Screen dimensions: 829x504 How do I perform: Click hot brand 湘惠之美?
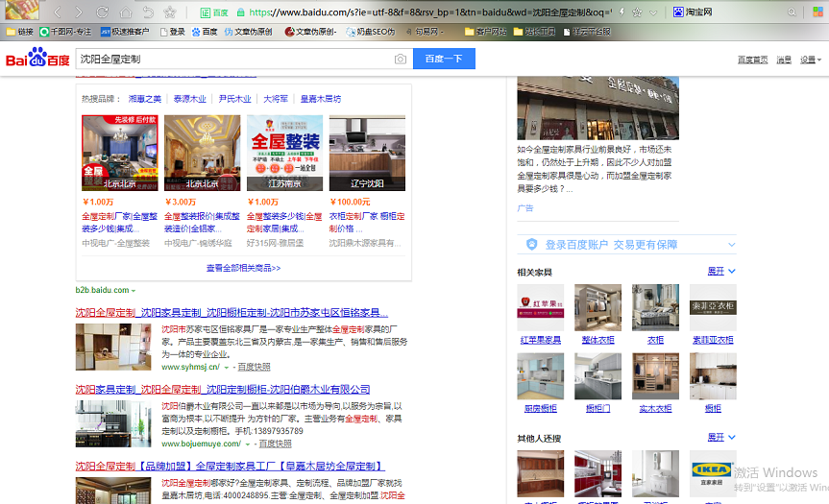145,99
